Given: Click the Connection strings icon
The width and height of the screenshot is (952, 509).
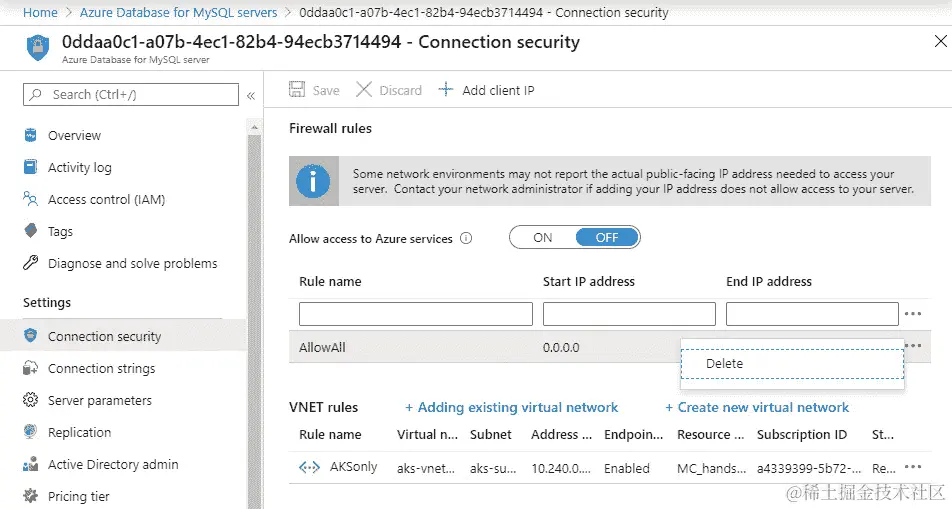Looking at the screenshot, I should pyautogui.click(x=30, y=368).
